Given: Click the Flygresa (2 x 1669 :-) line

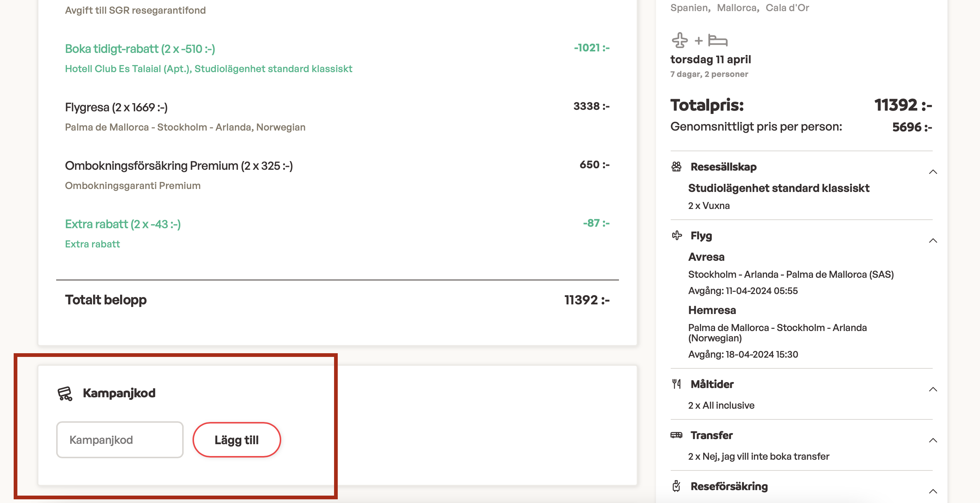Looking at the screenshot, I should [x=116, y=107].
